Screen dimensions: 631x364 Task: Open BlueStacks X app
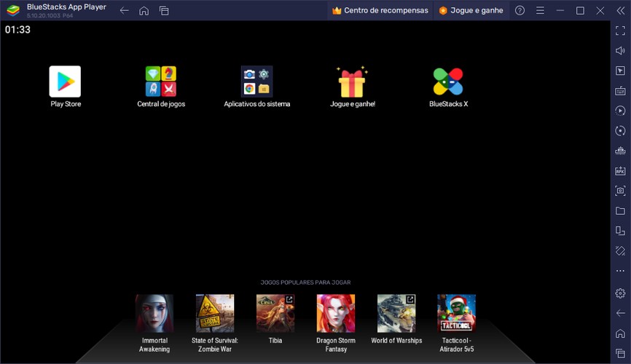(x=448, y=82)
